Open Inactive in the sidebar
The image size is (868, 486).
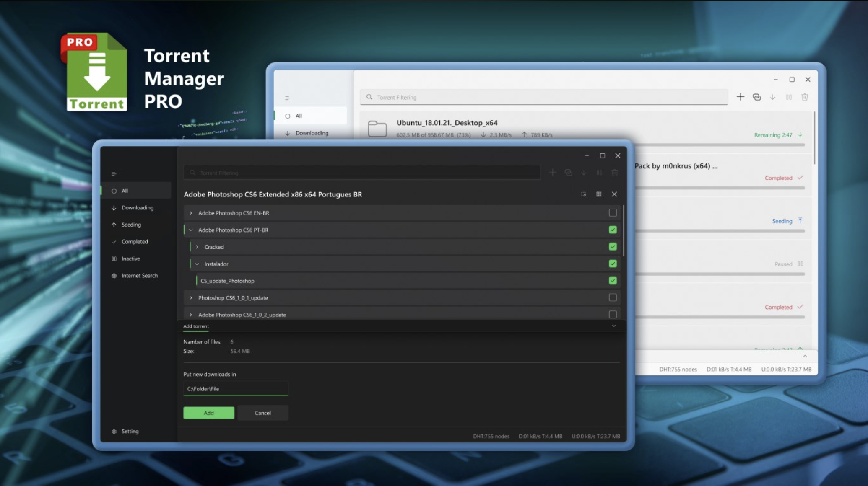click(x=136, y=259)
